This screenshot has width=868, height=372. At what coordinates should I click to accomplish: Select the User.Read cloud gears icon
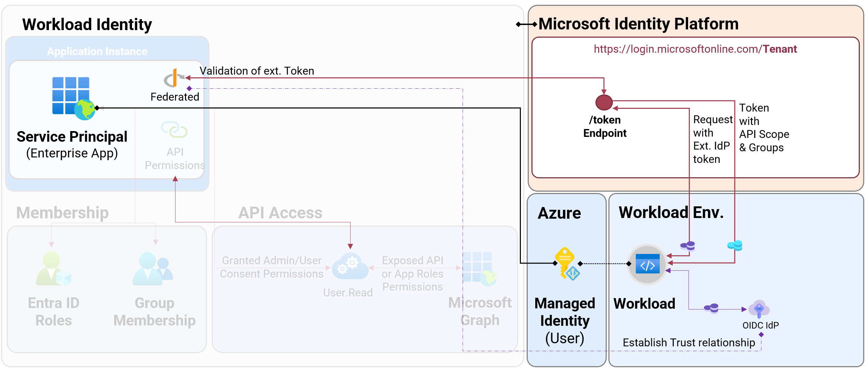pyautogui.click(x=350, y=266)
